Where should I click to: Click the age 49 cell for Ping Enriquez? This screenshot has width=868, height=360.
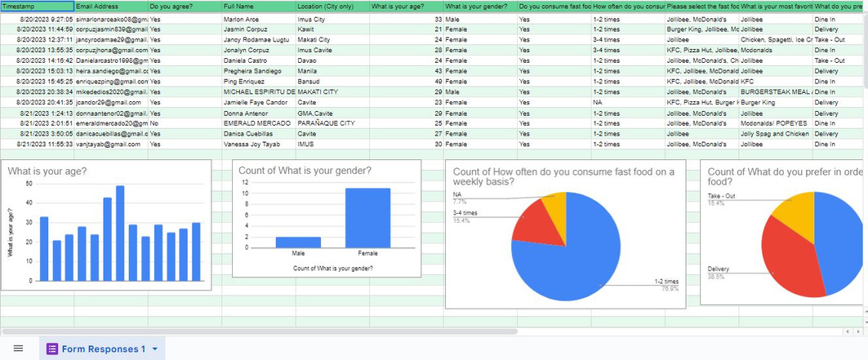click(x=407, y=82)
